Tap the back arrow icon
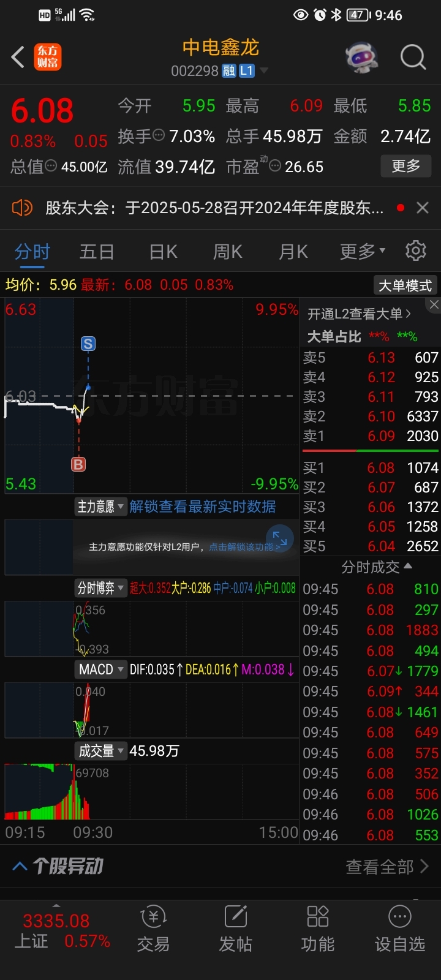 pyautogui.click(x=18, y=58)
